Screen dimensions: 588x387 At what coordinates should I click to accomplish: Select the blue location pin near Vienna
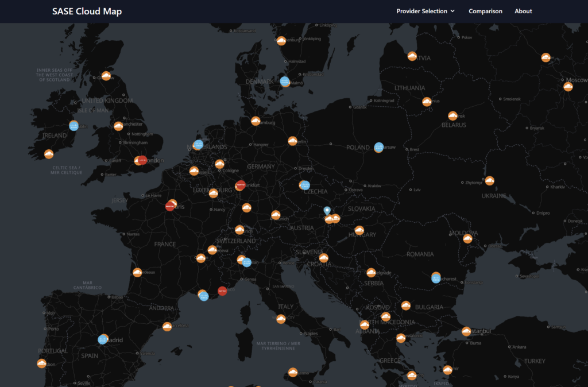pos(327,211)
